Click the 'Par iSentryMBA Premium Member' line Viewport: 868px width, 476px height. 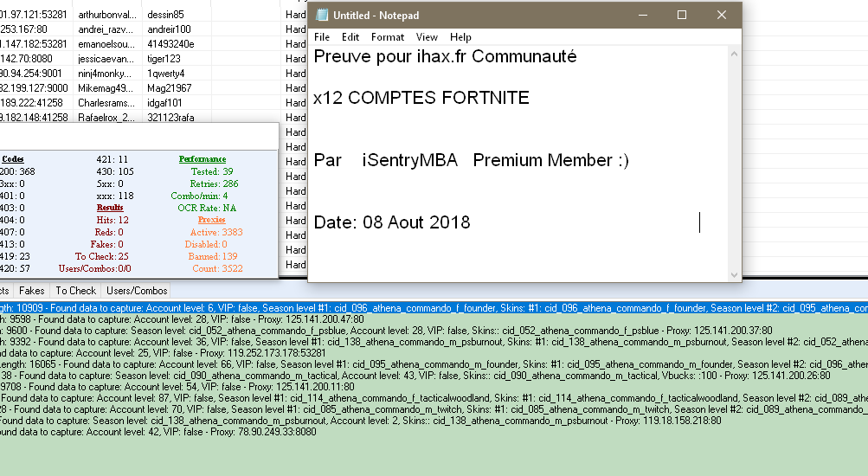coord(471,160)
